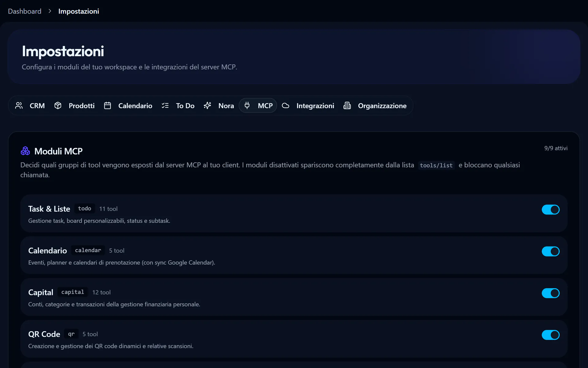Click the breadcrumb chevron separator

click(x=50, y=11)
